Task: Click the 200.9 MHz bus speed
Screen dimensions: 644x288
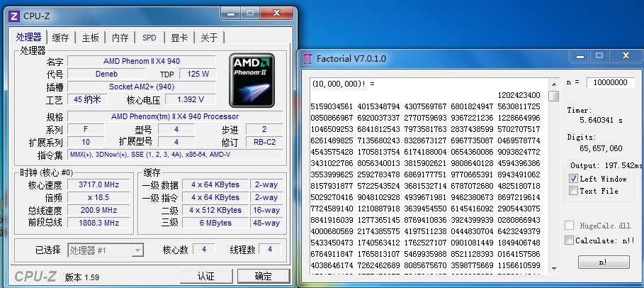Action: point(98,210)
